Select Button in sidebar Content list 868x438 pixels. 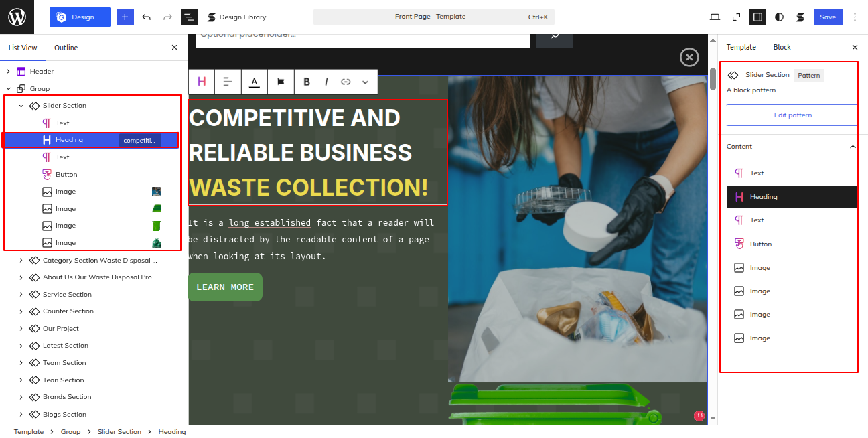792,244
